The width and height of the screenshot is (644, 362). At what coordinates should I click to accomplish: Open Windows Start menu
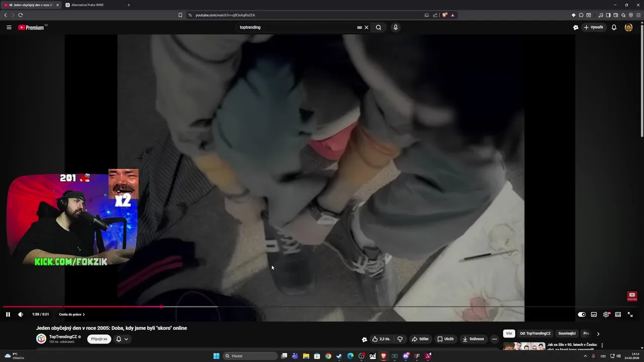(216, 356)
